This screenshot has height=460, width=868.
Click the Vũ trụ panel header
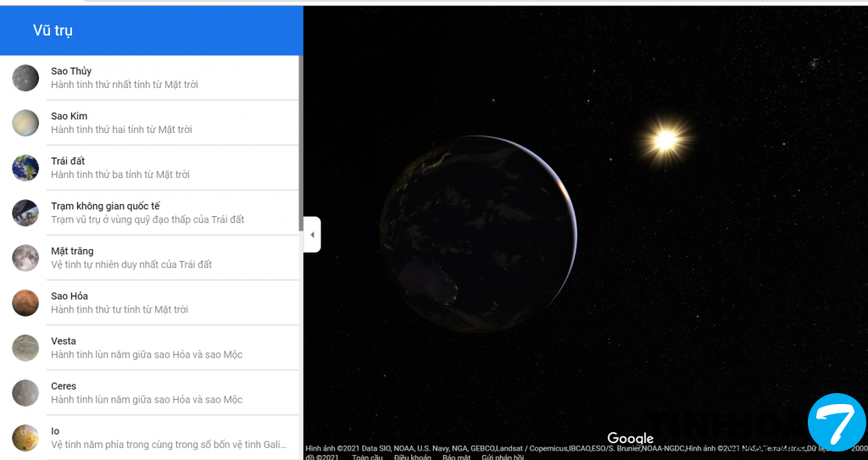pyautogui.click(x=53, y=30)
